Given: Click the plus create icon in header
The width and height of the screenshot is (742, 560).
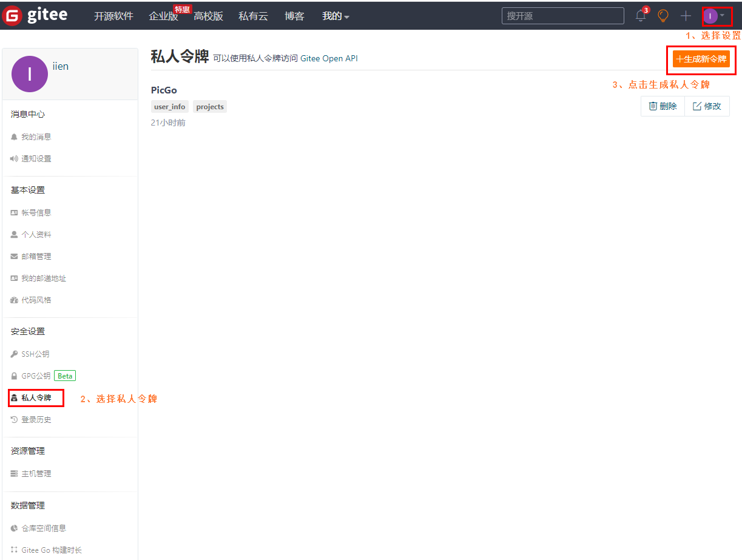Looking at the screenshot, I should (686, 16).
